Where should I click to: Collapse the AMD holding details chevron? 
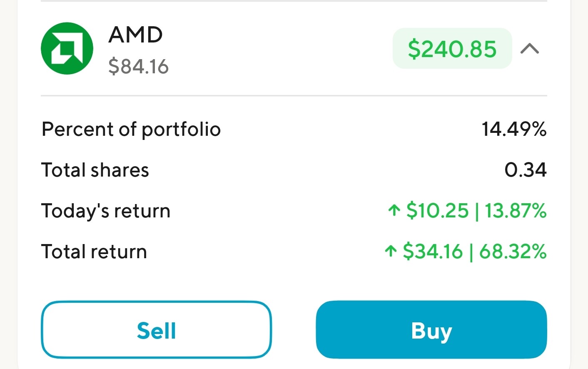pyautogui.click(x=530, y=49)
